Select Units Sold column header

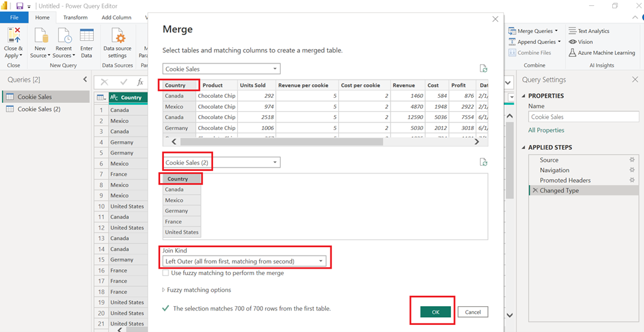[257, 85]
